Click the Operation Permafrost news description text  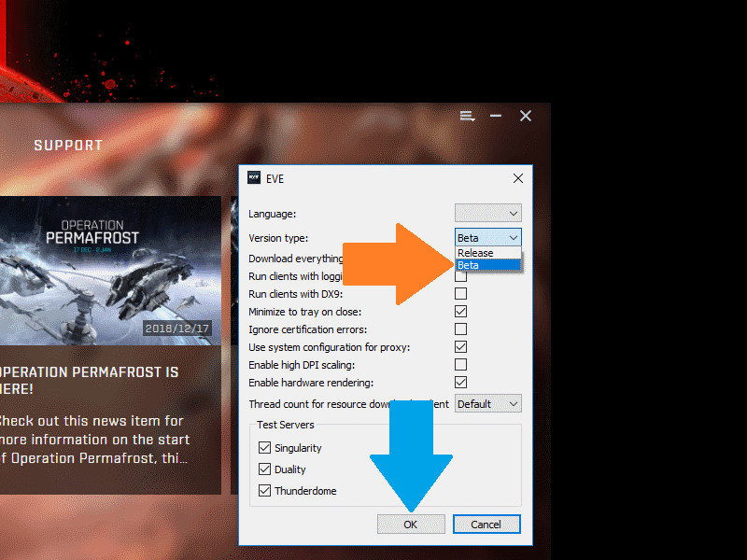click(95, 440)
